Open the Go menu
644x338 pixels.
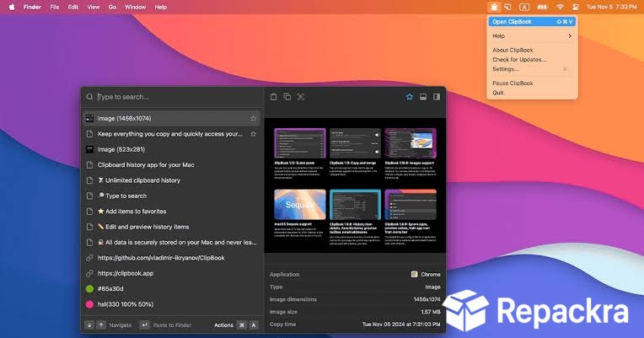[112, 7]
